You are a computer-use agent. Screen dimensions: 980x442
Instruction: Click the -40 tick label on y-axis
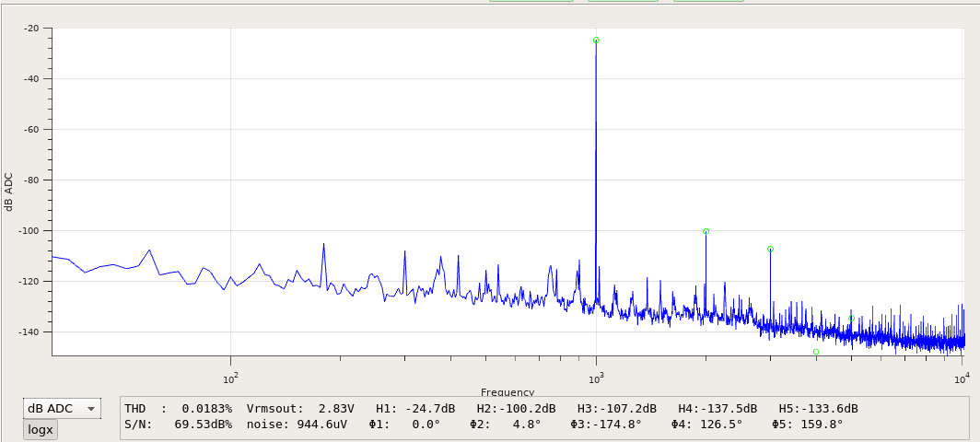point(31,79)
